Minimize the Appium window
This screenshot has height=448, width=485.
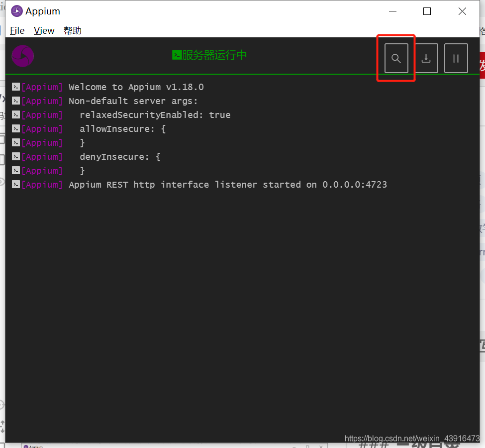(x=392, y=11)
